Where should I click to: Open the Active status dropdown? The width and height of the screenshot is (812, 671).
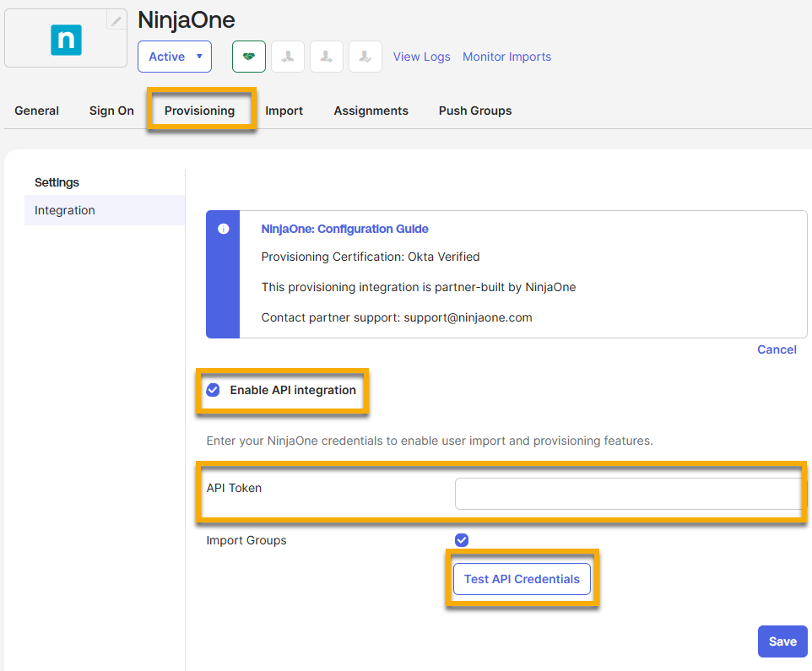(x=175, y=57)
